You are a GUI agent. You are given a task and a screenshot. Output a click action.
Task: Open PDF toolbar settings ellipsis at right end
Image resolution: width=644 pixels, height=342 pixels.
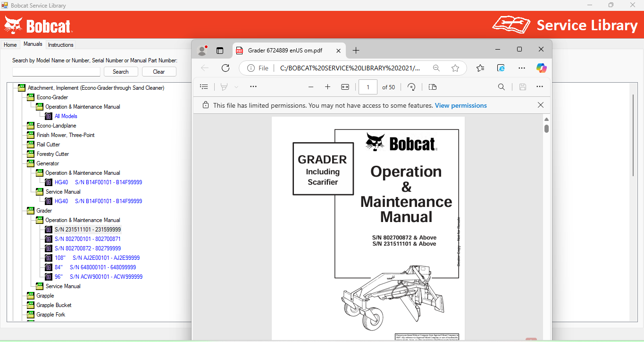tap(540, 87)
